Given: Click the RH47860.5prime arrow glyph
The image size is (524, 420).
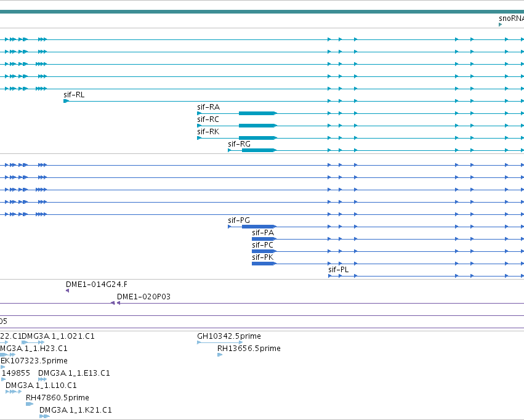Looking at the screenshot, I should coord(30,404).
